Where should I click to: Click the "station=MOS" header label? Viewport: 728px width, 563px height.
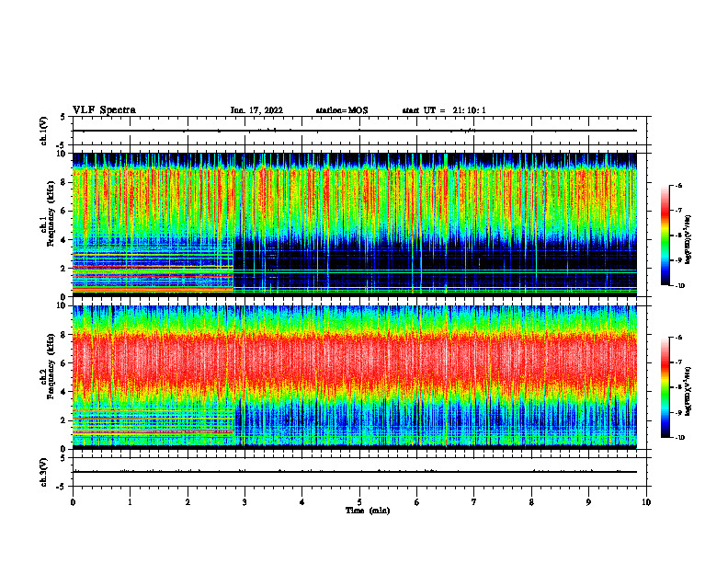coord(342,110)
